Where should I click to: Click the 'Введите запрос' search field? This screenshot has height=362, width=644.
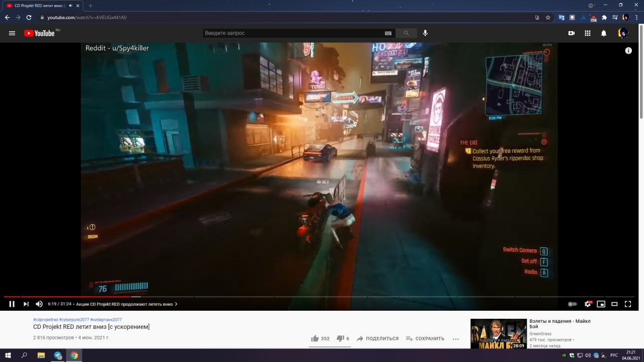click(293, 33)
